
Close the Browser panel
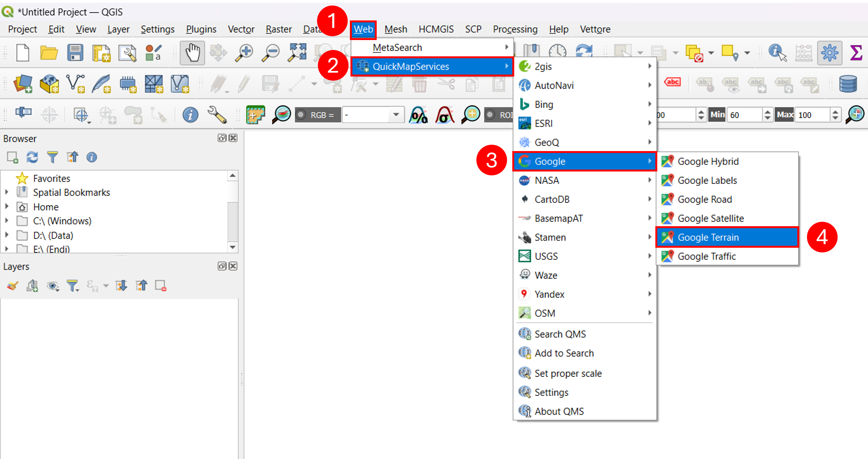point(233,138)
